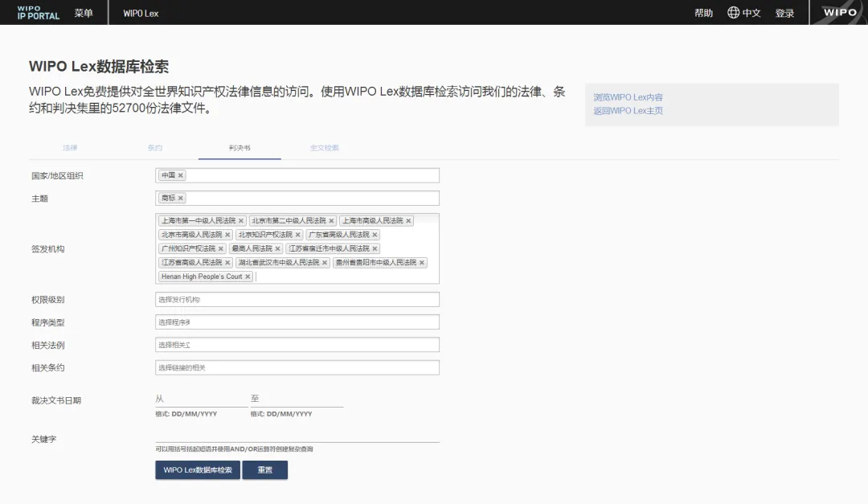Select the 判决书 tab

click(x=240, y=148)
